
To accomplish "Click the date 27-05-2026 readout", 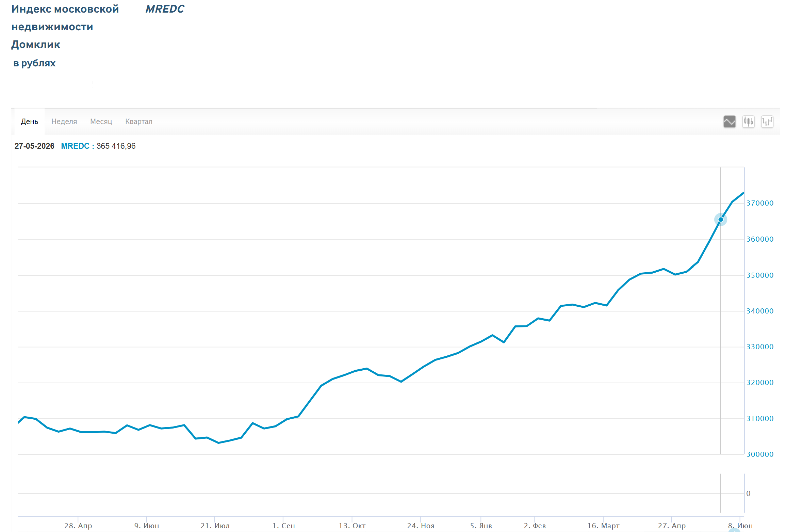I will pyautogui.click(x=34, y=146).
